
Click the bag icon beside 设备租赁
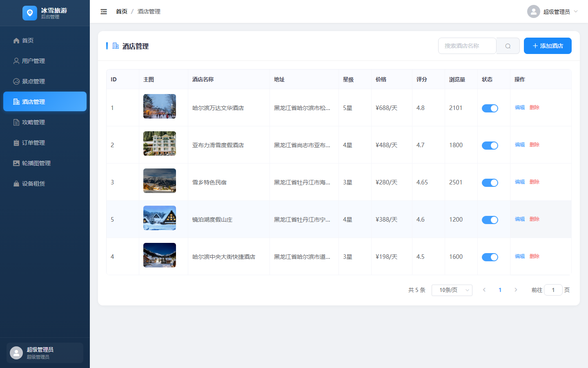16,184
